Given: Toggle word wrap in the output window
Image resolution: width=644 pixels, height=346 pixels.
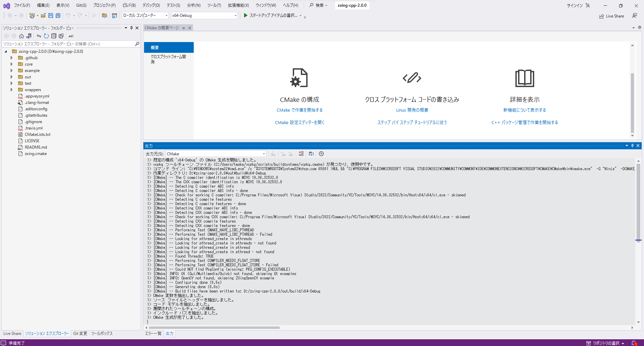Looking at the screenshot, I should click(x=311, y=154).
